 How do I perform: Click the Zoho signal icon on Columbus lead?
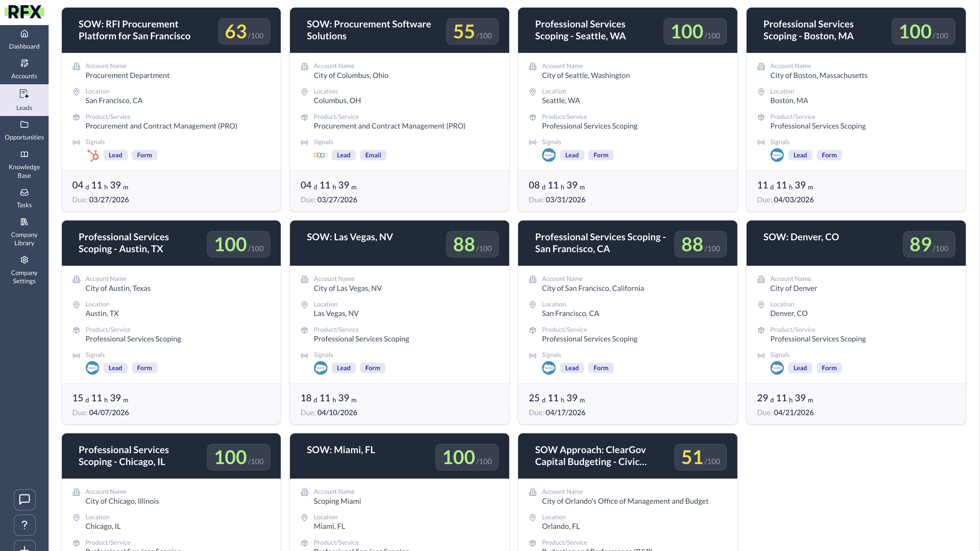click(x=320, y=155)
